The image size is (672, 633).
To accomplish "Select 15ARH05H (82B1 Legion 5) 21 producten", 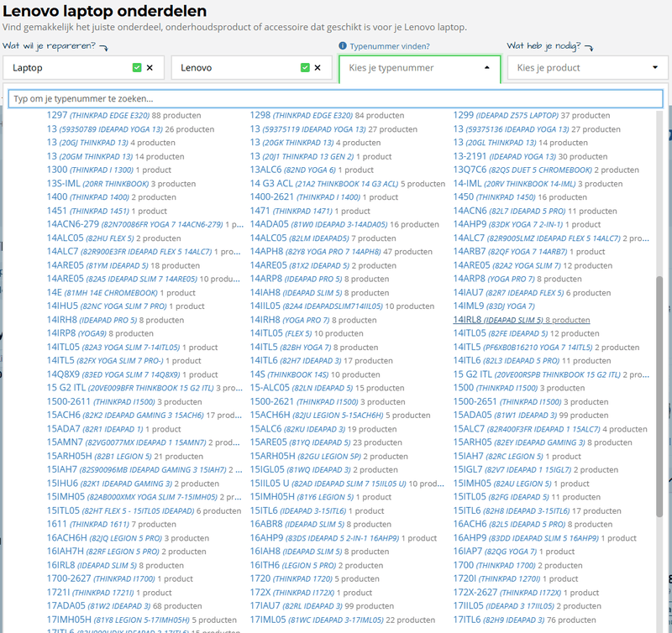I will tap(124, 457).
